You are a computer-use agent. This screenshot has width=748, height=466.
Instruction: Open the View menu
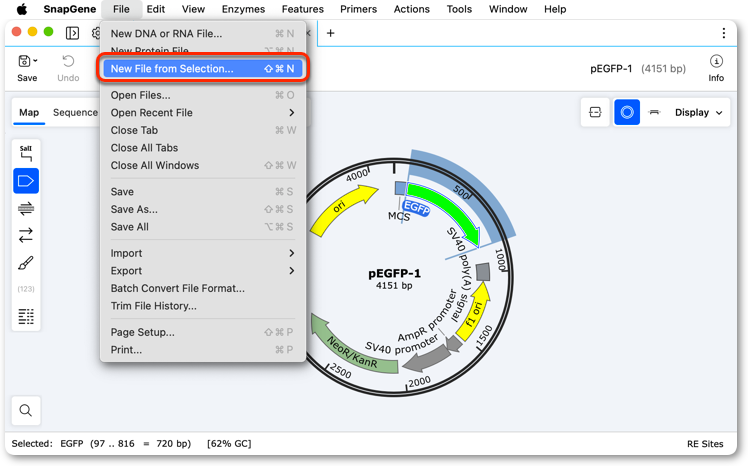[193, 9]
